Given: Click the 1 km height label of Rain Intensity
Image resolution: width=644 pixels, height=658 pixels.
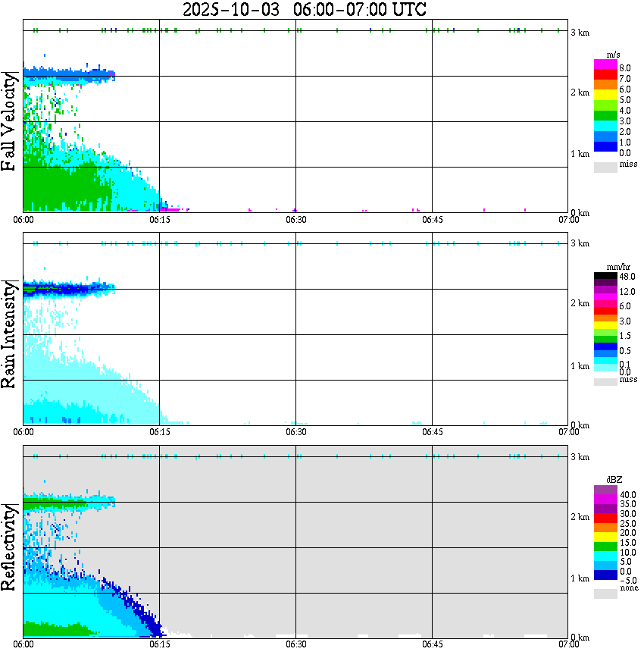Looking at the screenshot, I should [580, 366].
